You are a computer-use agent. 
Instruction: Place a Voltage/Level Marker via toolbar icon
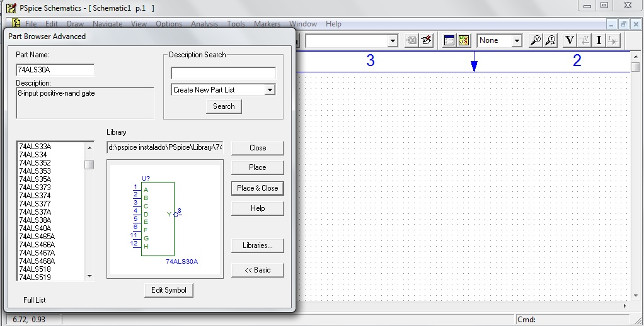(x=535, y=40)
